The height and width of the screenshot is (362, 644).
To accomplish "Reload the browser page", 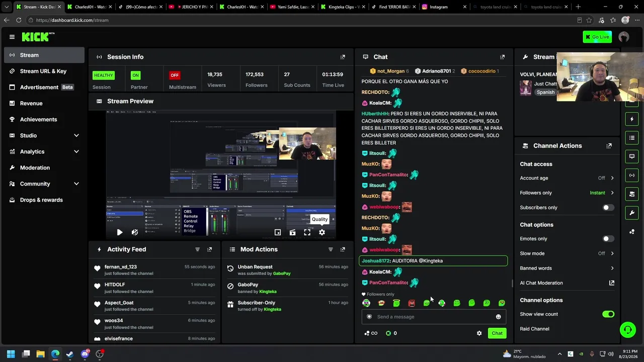I will [x=19, y=20].
